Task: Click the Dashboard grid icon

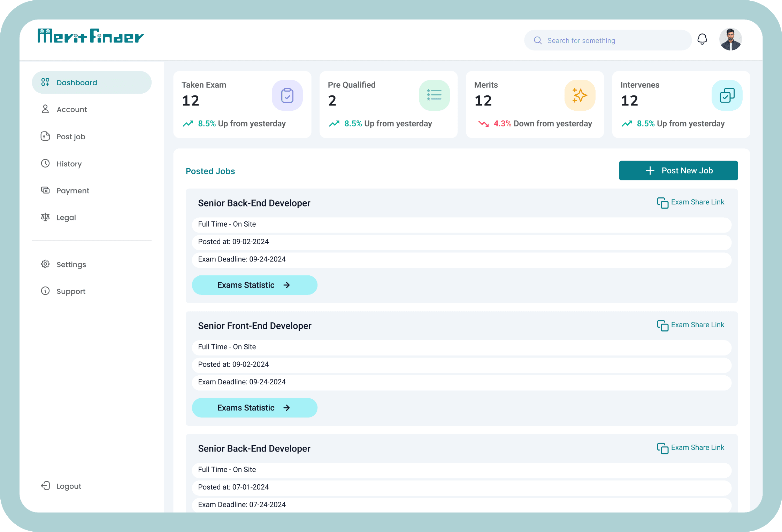Action: [45, 82]
